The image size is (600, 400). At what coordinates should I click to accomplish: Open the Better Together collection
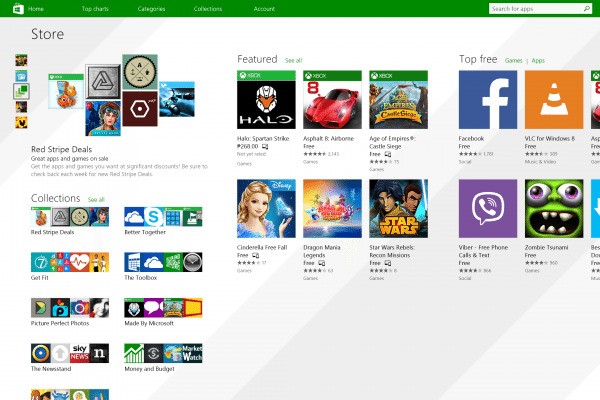[x=163, y=217]
